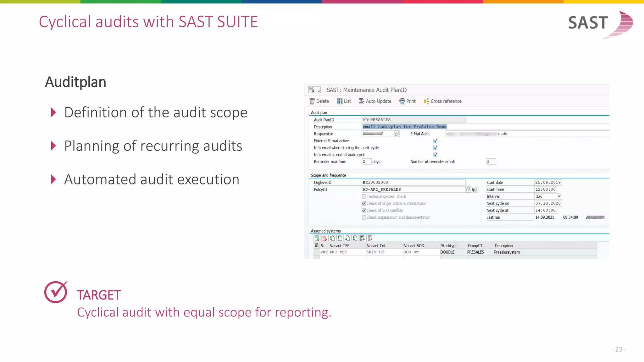Viewport: 644px width, 362px height.
Task: Toggle Info email when starting the audit cycle
Action: [x=435, y=148]
